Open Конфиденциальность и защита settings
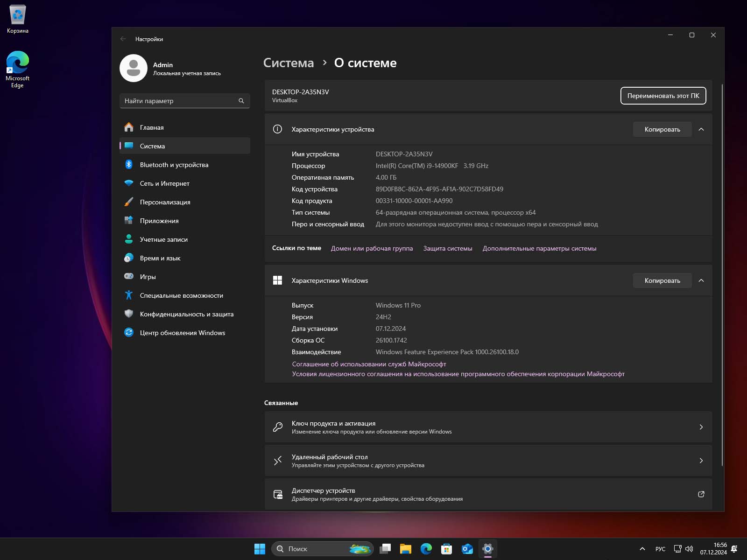This screenshot has height=560, width=747. click(x=187, y=314)
